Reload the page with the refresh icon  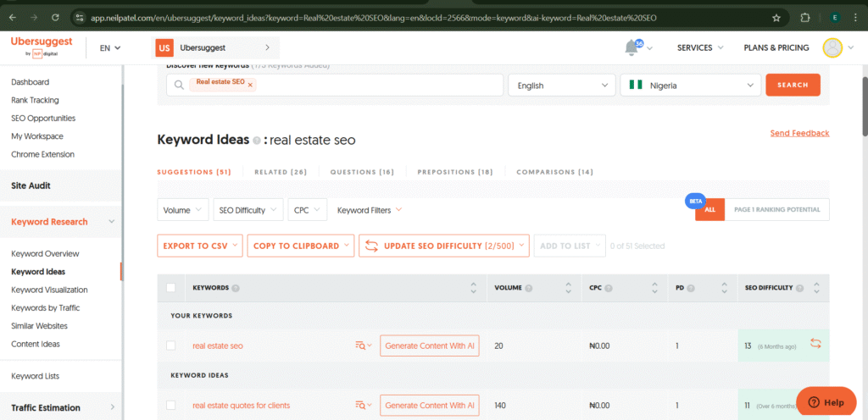click(55, 17)
